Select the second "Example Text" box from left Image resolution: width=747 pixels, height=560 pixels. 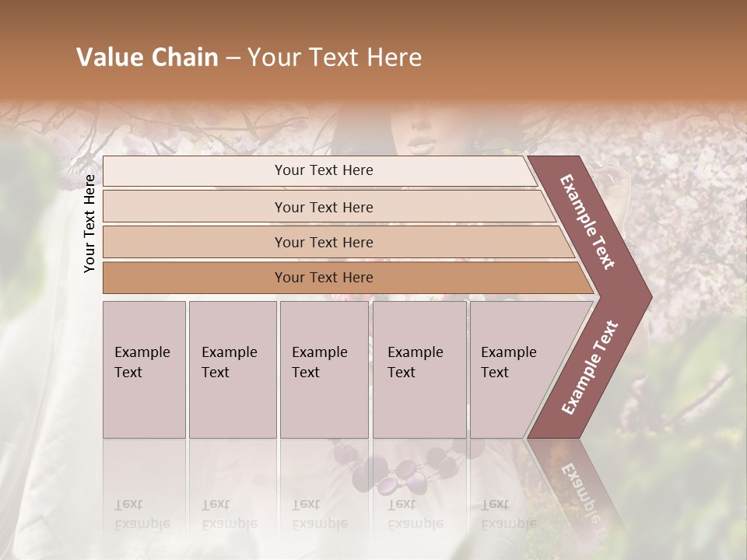coord(232,369)
